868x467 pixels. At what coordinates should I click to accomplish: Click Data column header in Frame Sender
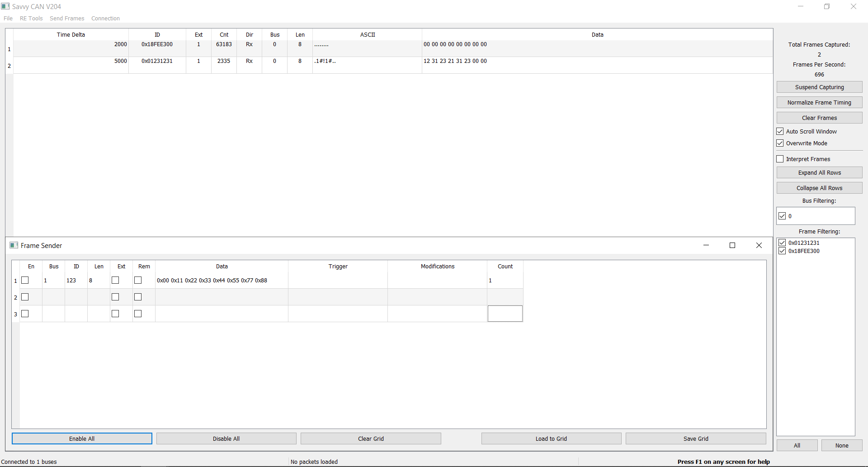click(222, 267)
